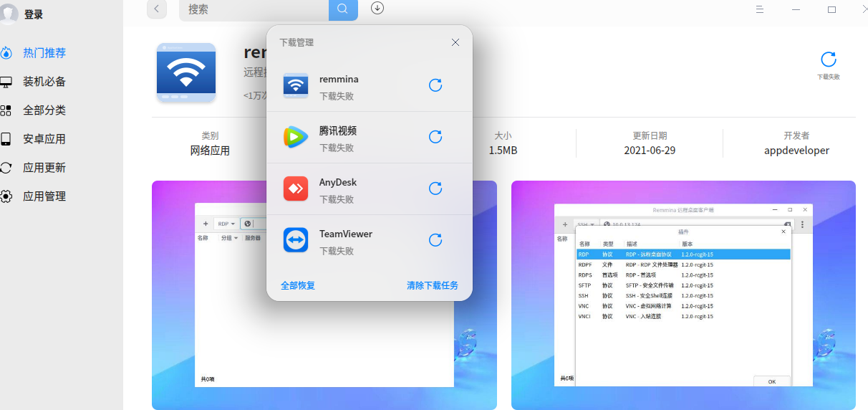
Task: Click the 2021-06-29 update date
Action: point(650,151)
